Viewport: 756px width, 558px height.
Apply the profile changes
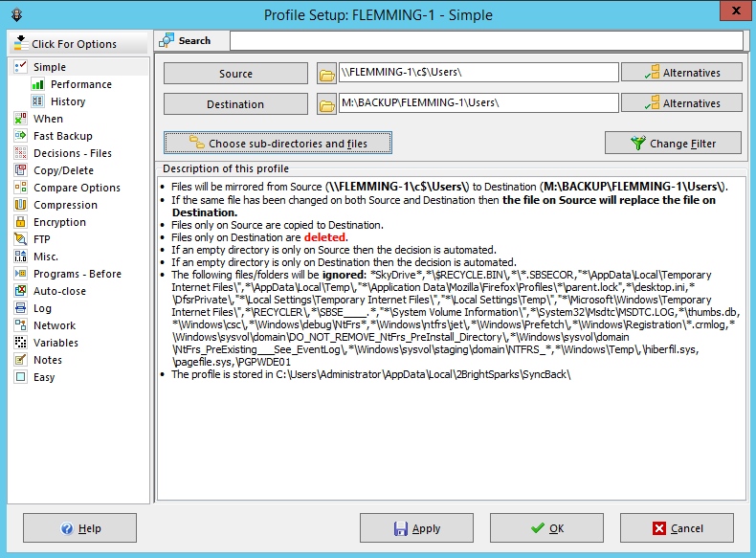pyautogui.click(x=416, y=528)
